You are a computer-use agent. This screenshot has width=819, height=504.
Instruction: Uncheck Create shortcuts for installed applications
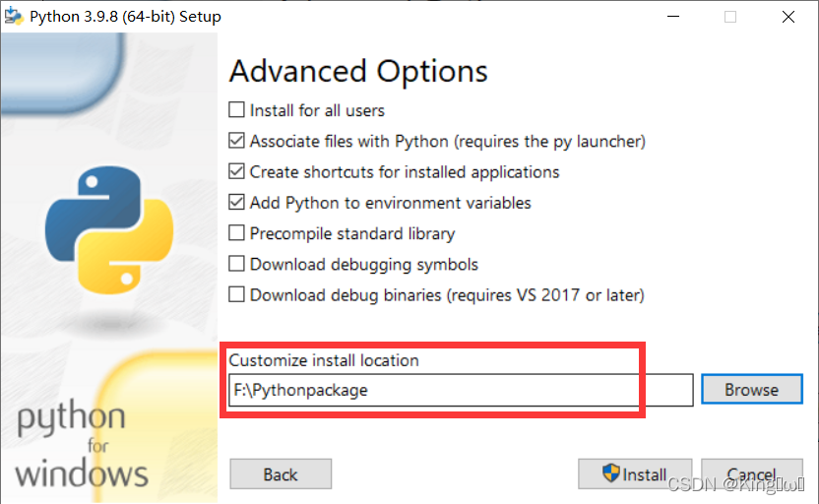coord(236,171)
